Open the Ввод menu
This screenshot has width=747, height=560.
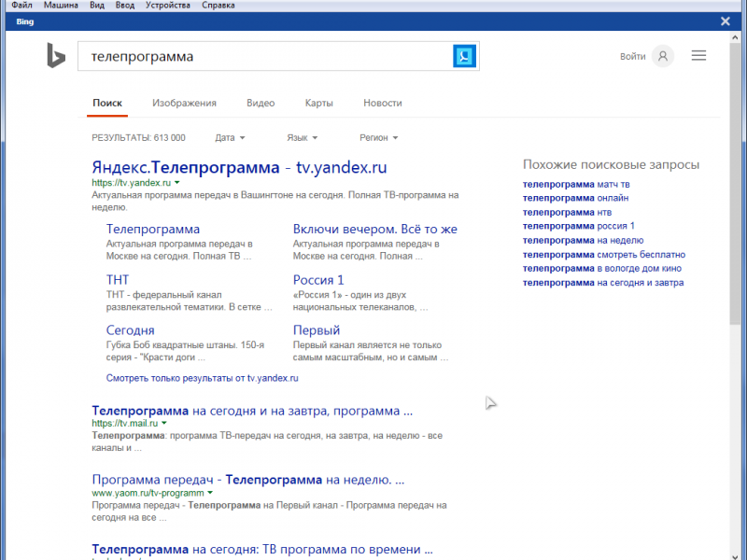click(x=125, y=6)
